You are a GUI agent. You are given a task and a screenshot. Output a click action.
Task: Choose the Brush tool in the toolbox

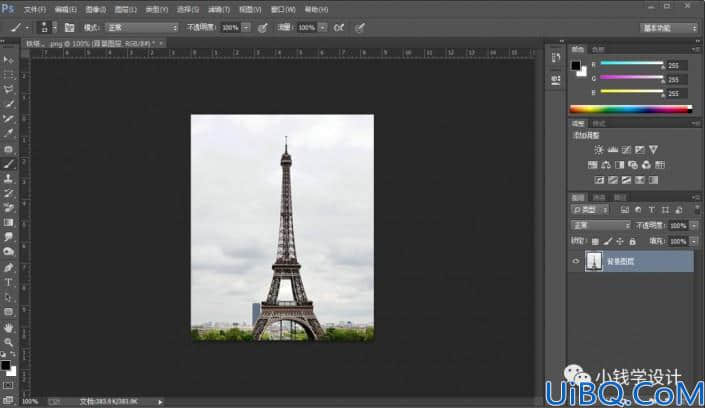coord(8,164)
